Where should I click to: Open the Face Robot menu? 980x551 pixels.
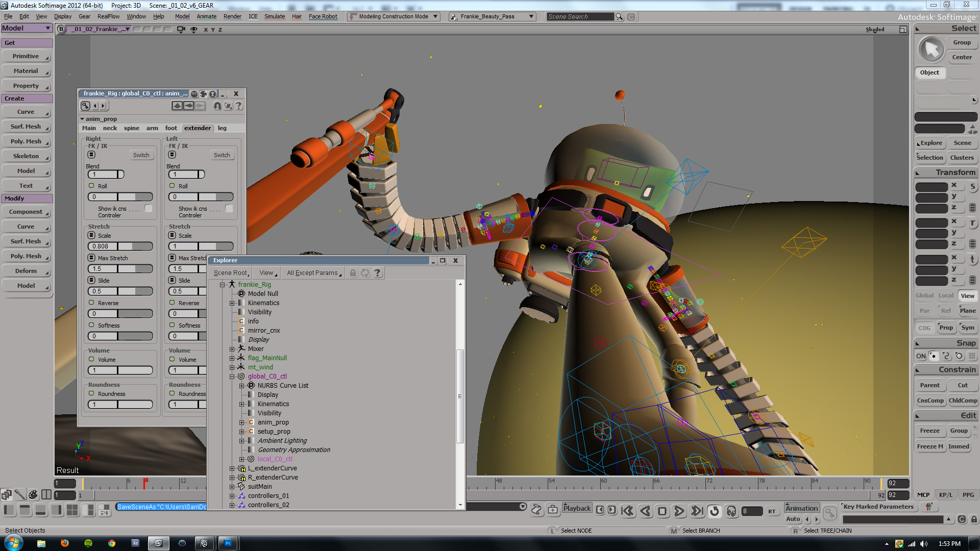coord(323,17)
